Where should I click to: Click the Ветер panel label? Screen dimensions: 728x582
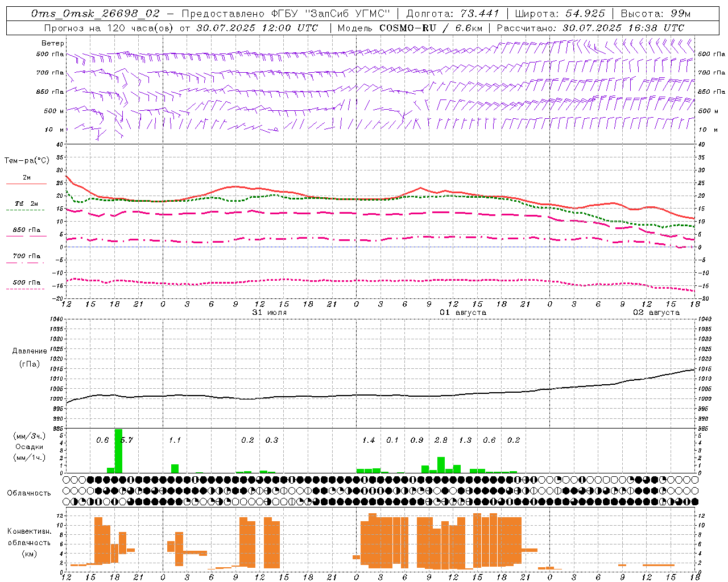pos(52,43)
